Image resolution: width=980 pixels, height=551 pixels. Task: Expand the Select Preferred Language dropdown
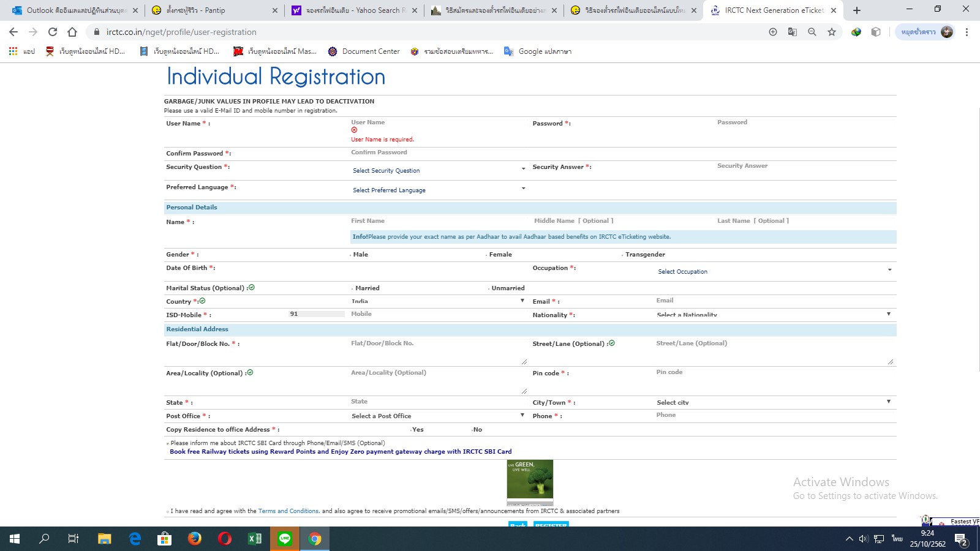(438, 190)
